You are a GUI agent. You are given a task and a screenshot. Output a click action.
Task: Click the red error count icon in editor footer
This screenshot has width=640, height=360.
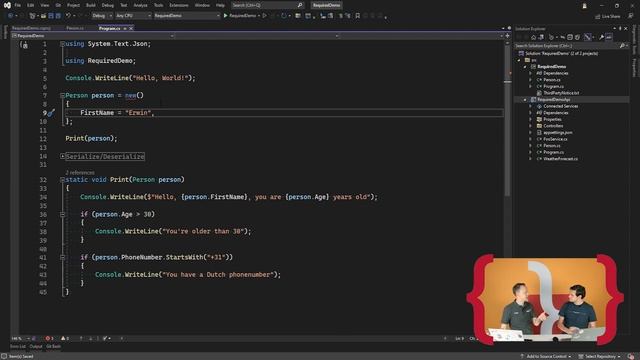point(48,338)
